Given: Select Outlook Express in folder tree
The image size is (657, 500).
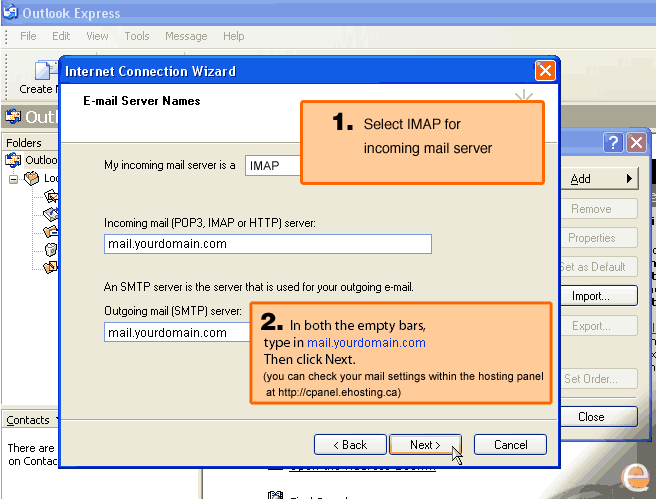Looking at the screenshot, I should click(x=32, y=160).
